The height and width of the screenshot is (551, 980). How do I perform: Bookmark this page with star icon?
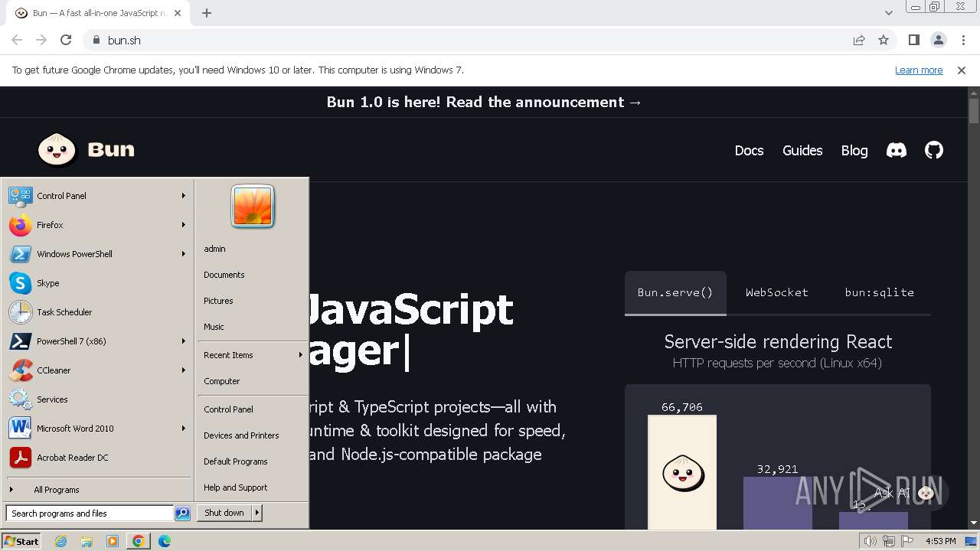tap(884, 40)
